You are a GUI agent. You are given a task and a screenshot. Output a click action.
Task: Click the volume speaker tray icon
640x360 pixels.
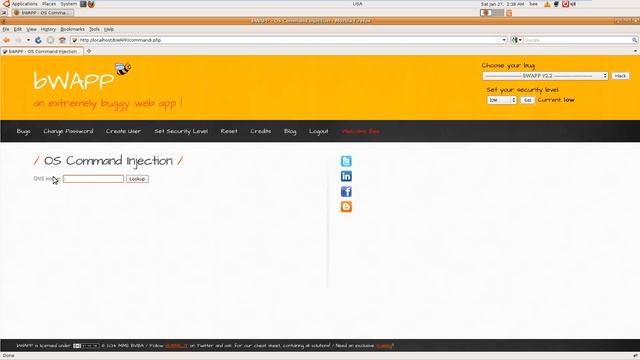tap(573, 4)
